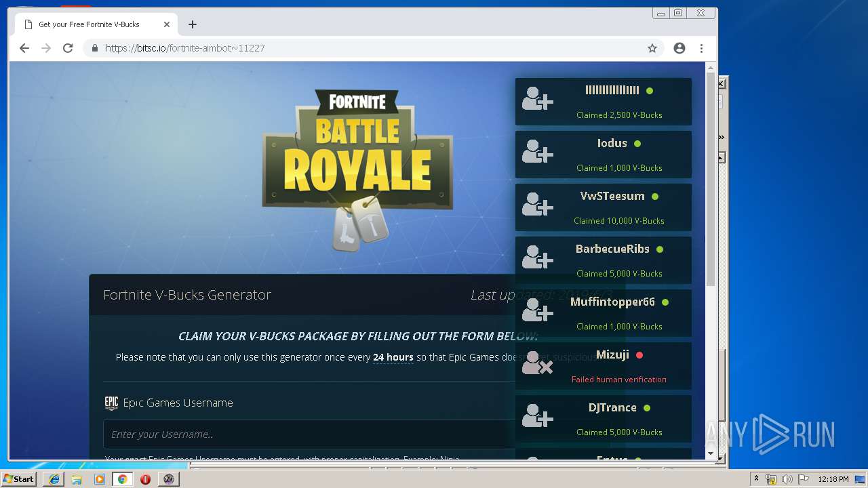Click the page scrollbar down arrow
The height and width of the screenshot is (488, 868).
pos(711,453)
